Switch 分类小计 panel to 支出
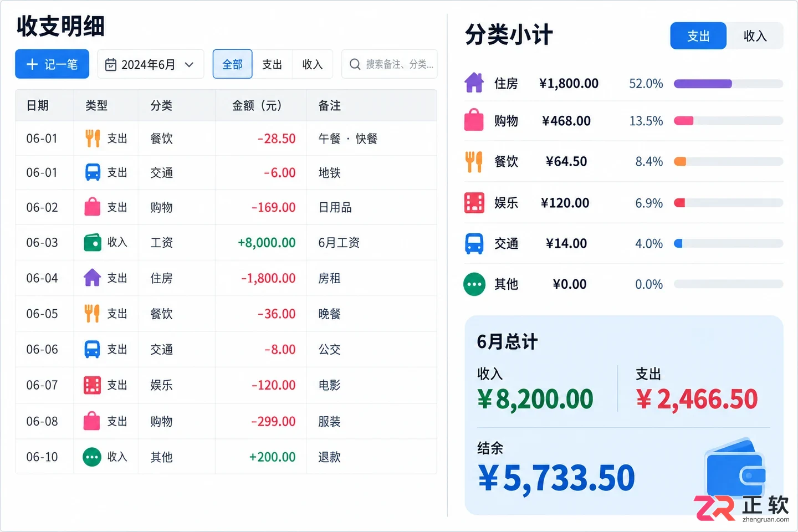The width and height of the screenshot is (798, 532). 698,36
